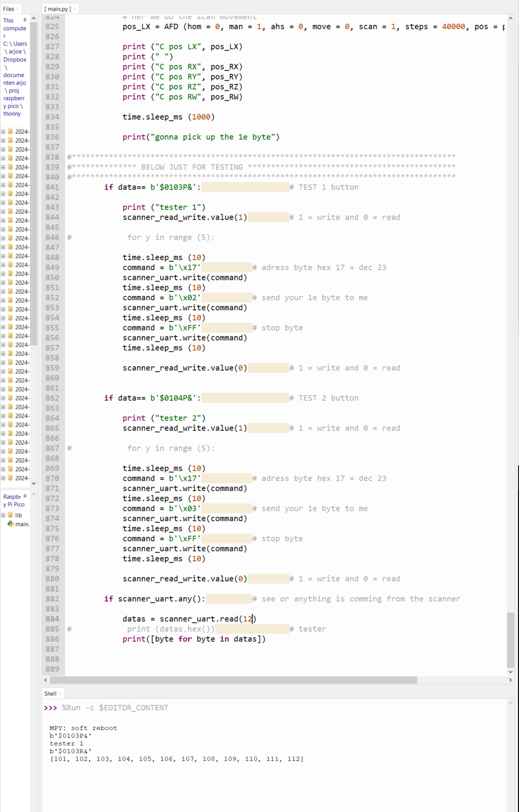Click print ("C pos RW", pos_RW) line

(182, 97)
